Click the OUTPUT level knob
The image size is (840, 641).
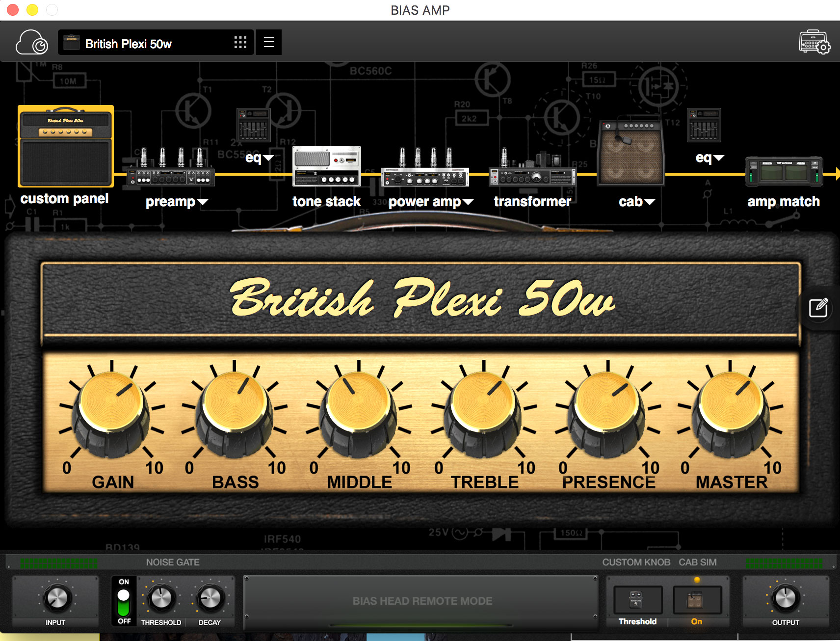tap(785, 598)
